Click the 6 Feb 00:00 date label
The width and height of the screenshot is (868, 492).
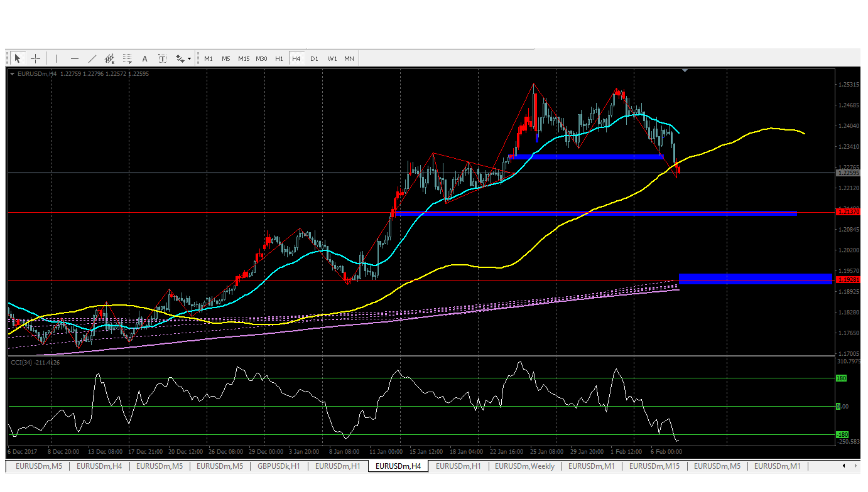[666, 452]
